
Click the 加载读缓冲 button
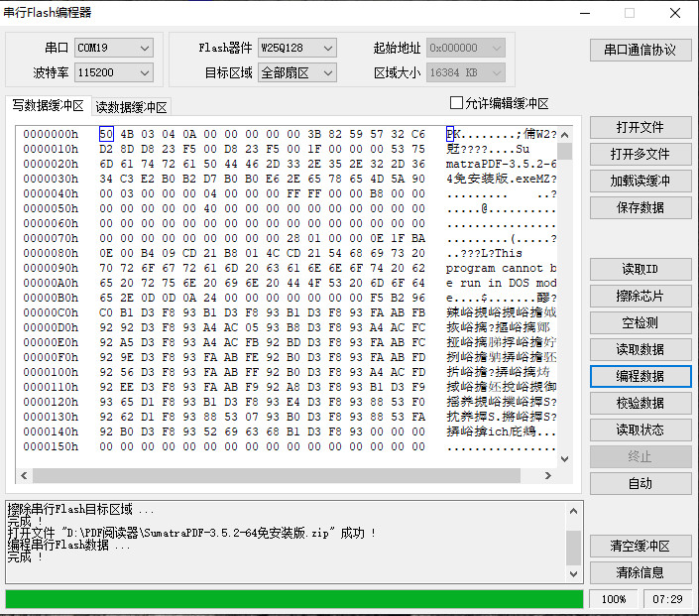click(641, 182)
